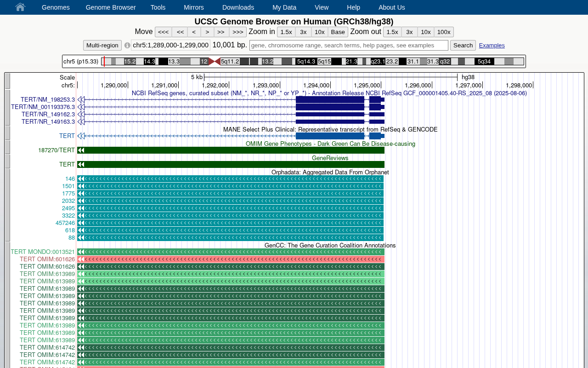
Task: Click the red TERT OMIM:601626 label
Action: 47,259
